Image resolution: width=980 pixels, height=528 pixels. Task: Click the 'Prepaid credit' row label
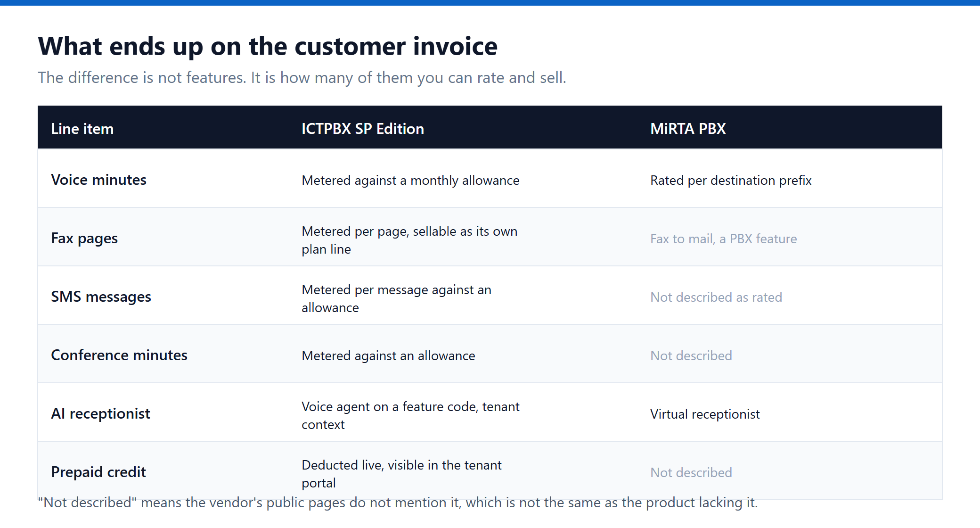(98, 472)
